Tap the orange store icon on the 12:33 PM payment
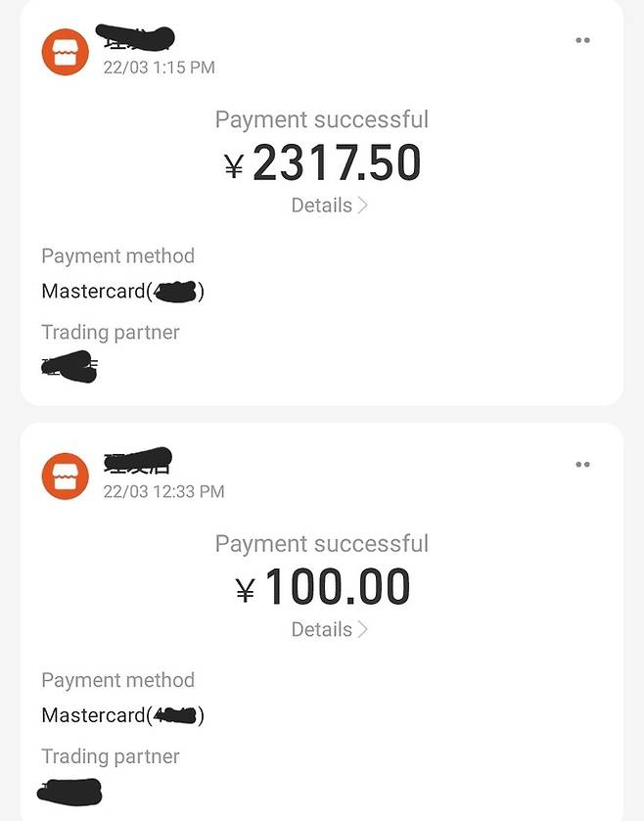This screenshot has width=644, height=821. (65, 476)
